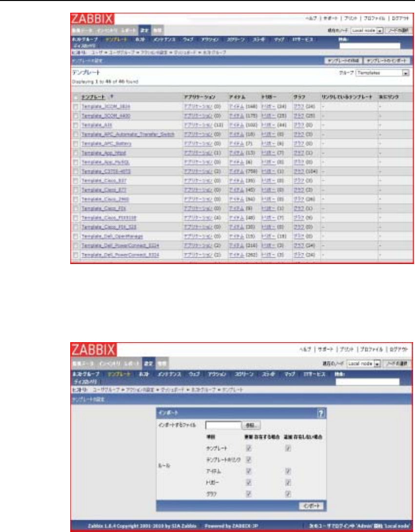Screen dimensions: 415x532
Task: Open プロファイル link on template list page
Action: (375, 19)
